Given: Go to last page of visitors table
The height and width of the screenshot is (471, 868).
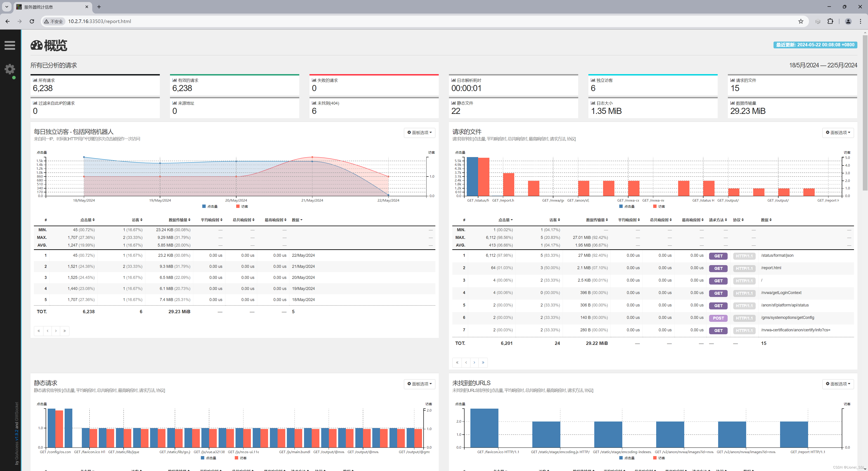Looking at the screenshot, I should [65, 331].
